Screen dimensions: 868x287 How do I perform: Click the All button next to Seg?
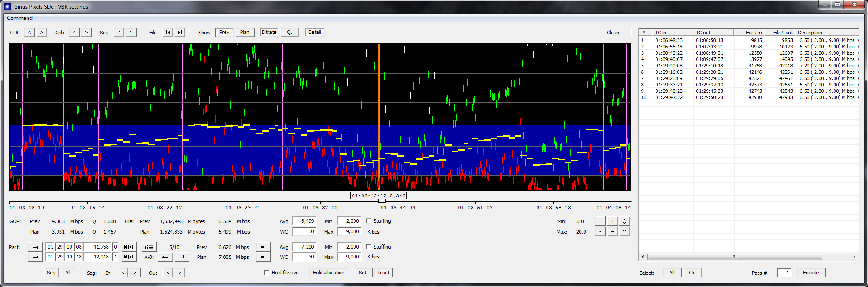[68, 273]
